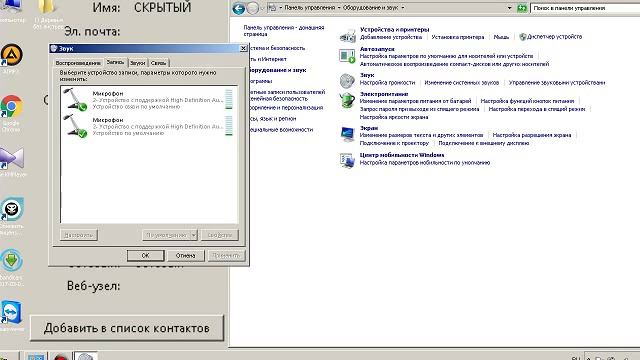Click the Свойства button in Sound dialog
The height and width of the screenshot is (360, 640).
tap(220, 235)
